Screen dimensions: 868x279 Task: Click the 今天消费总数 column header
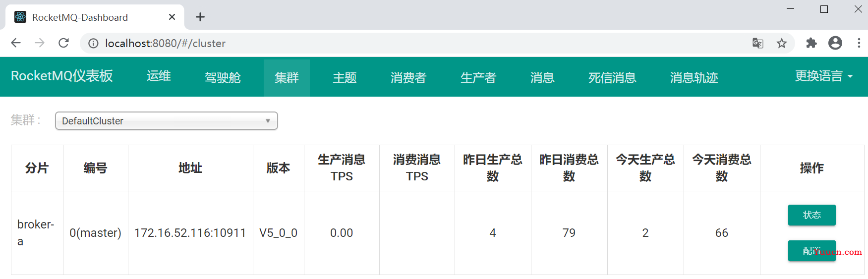[722, 168]
